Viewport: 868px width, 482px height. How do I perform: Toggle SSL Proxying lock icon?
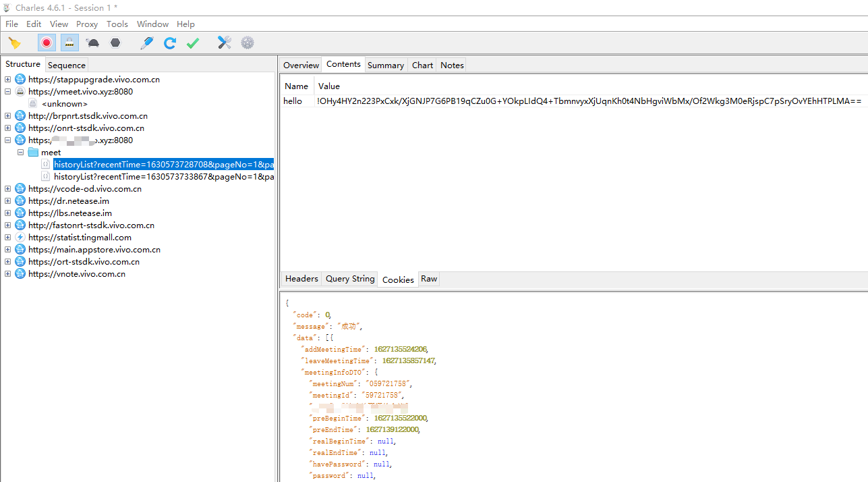click(69, 43)
